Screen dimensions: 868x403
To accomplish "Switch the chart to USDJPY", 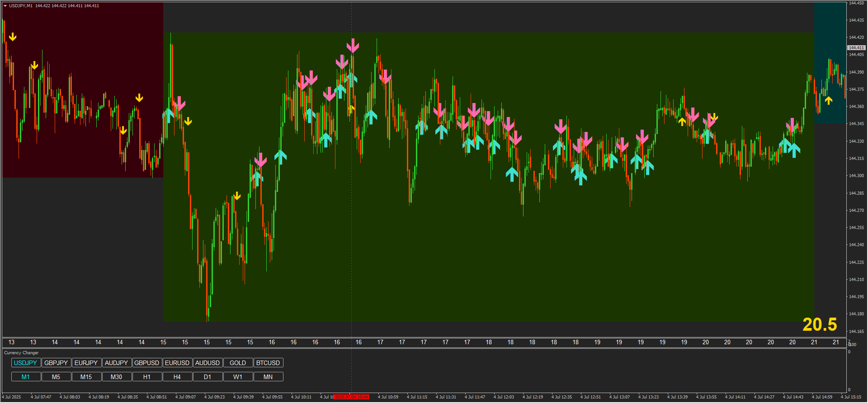I will pyautogui.click(x=26, y=363).
